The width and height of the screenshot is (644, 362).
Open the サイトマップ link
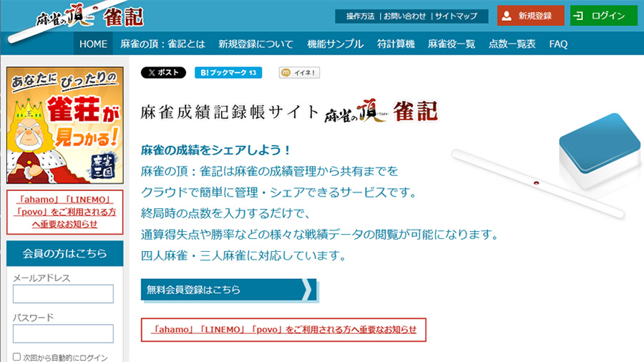[x=456, y=16]
